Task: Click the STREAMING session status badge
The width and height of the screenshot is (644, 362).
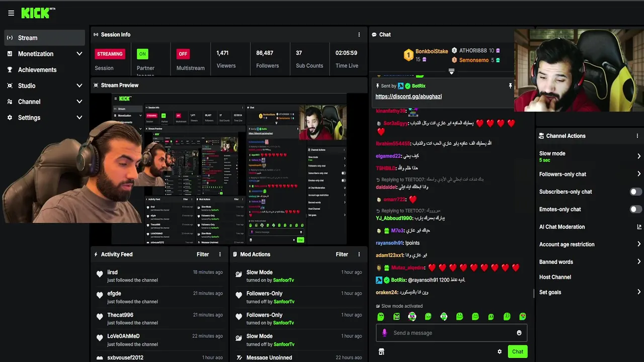Action: tap(110, 54)
